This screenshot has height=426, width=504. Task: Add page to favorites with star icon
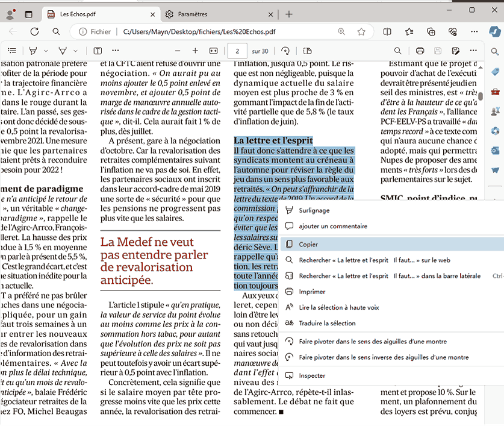[361, 31]
